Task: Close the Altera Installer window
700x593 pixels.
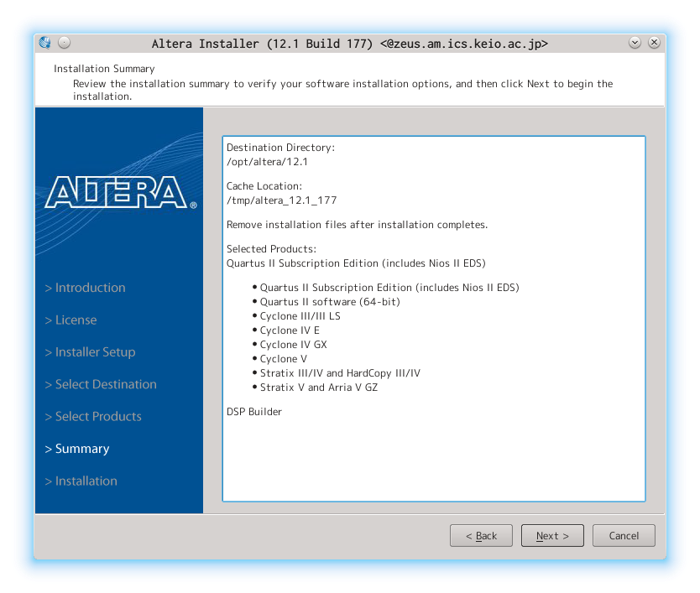Action: (x=654, y=43)
